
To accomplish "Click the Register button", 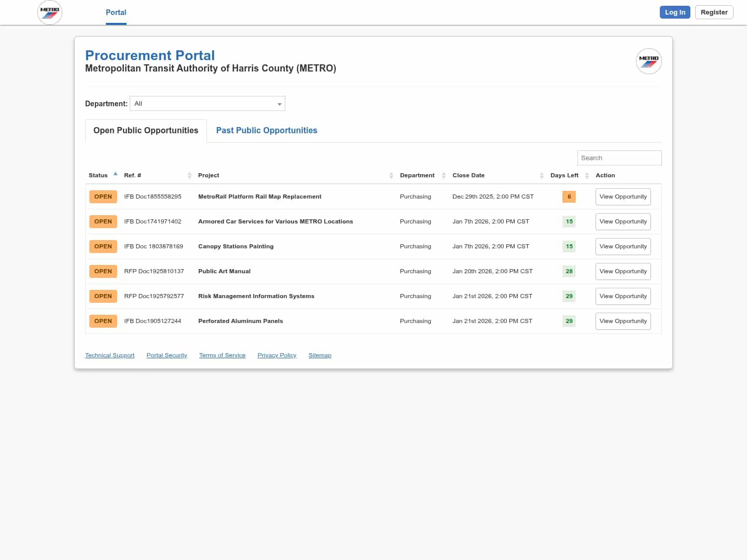I will click(x=714, y=12).
